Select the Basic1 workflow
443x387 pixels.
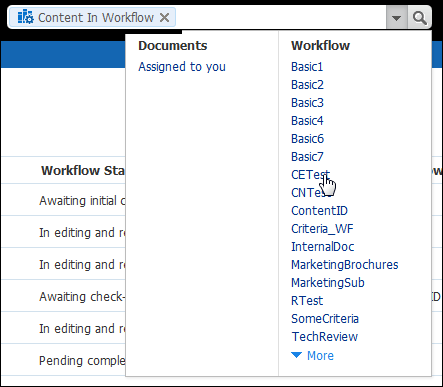point(307,67)
